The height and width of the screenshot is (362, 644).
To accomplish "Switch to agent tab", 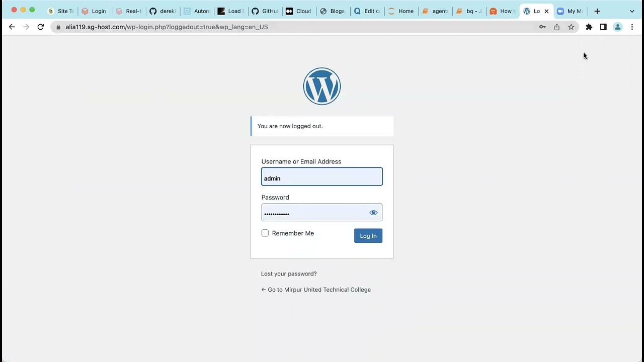I will 435,11.
